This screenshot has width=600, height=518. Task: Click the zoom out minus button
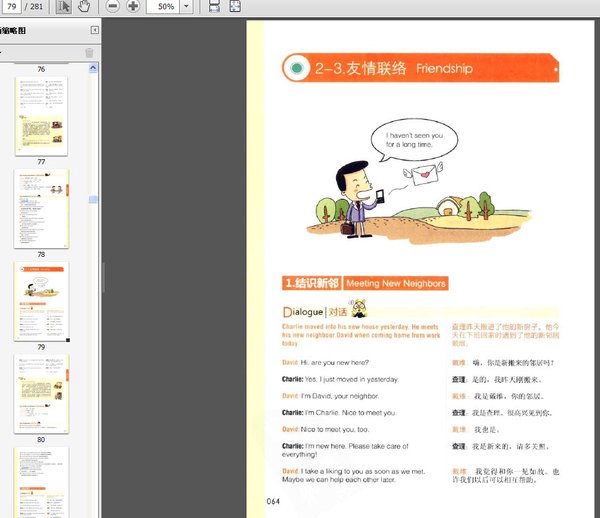112,6
